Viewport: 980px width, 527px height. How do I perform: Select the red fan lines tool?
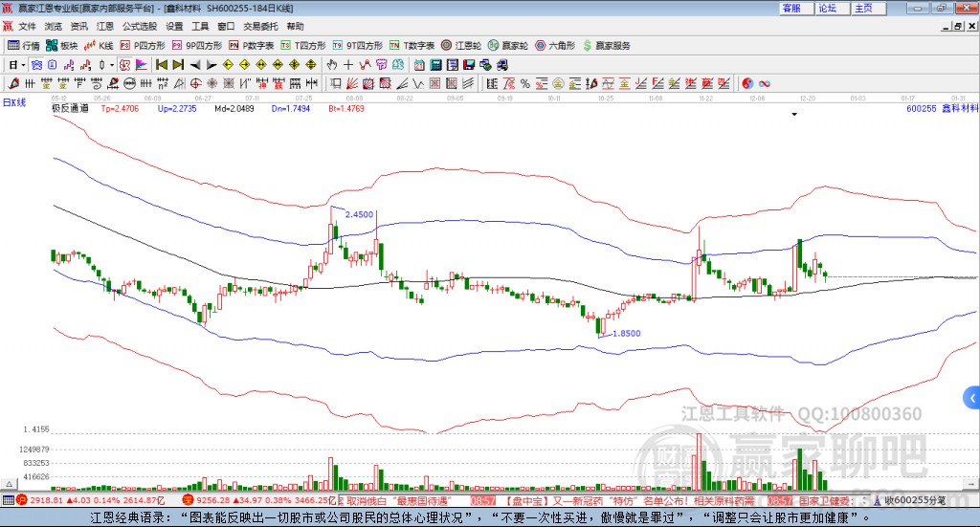tap(352, 83)
